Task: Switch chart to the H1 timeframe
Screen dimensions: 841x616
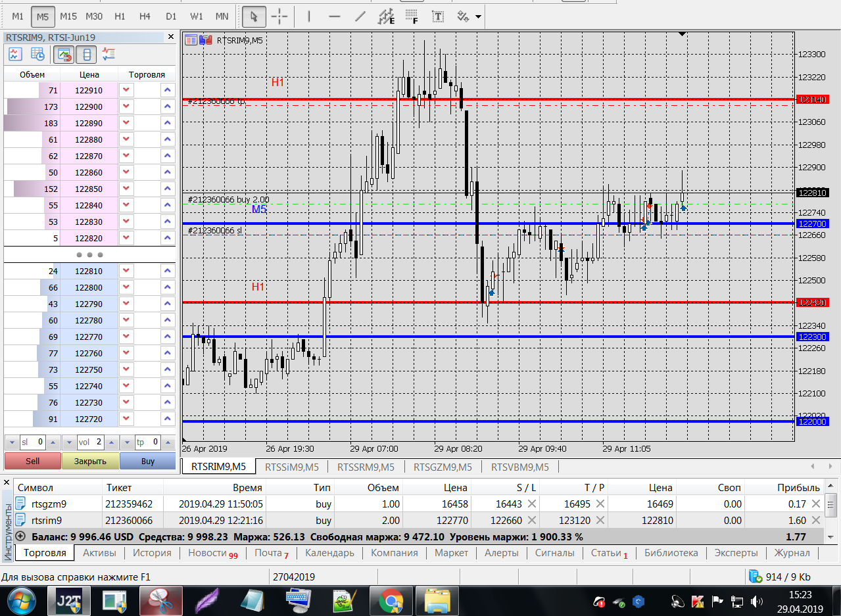Action: (120, 16)
